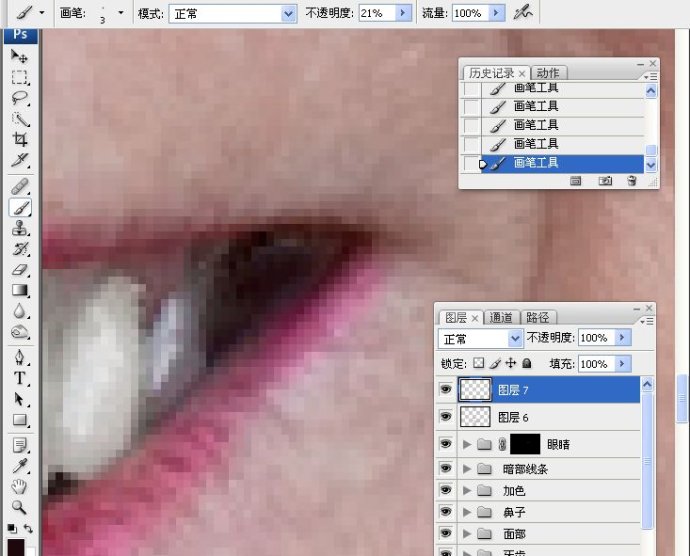This screenshot has width=690, height=556.
Task: Select the Brush tool in toolbox
Action: (x=20, y=207)
